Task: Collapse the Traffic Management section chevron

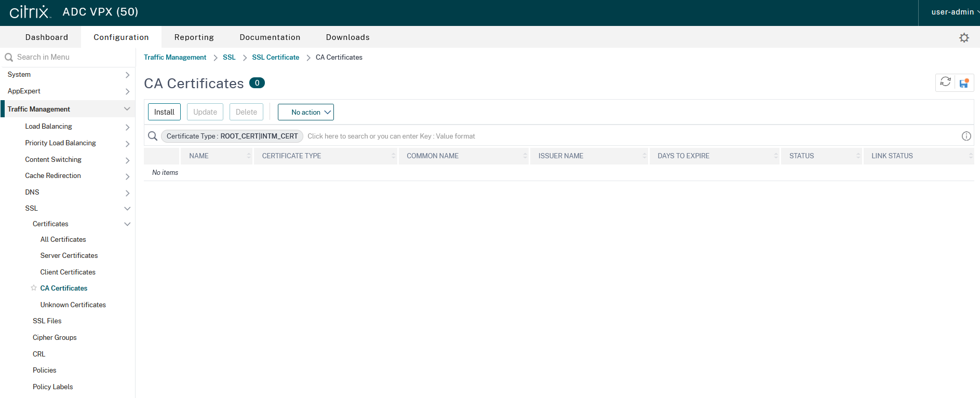Action: click(x=127, y=109)
